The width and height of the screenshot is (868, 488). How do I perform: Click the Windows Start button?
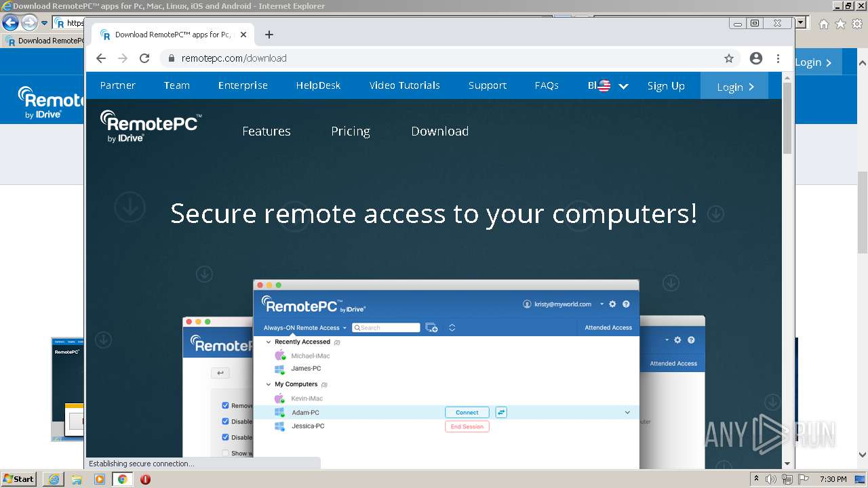point(19,479)
